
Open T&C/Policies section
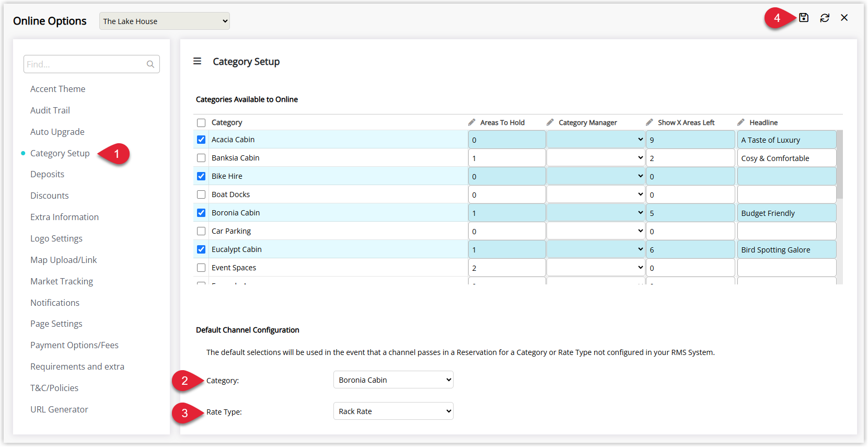click(x=54, y=388)
